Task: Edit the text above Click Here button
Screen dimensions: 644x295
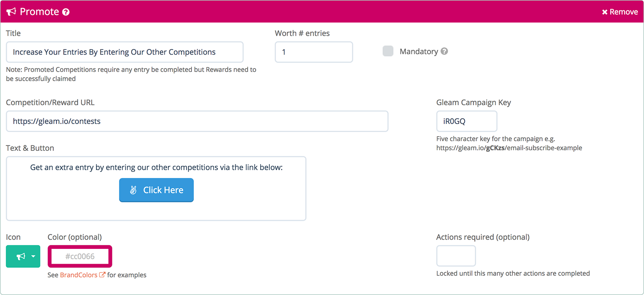Action: (156, 167)
